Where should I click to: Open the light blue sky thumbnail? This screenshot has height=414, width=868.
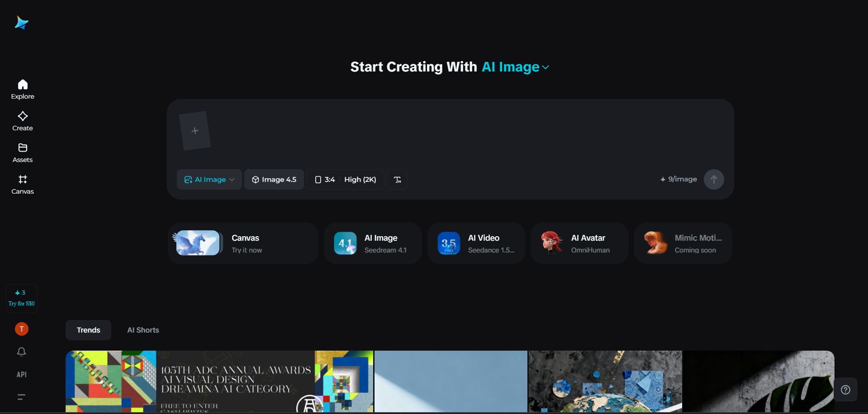coord(451,381)
